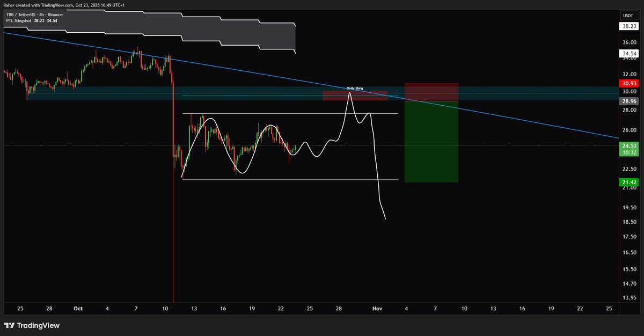The height and width of the screenshot is (336, 644).
Task: Click the Raher created with TradingView.com header
Action: coord(63,5)
